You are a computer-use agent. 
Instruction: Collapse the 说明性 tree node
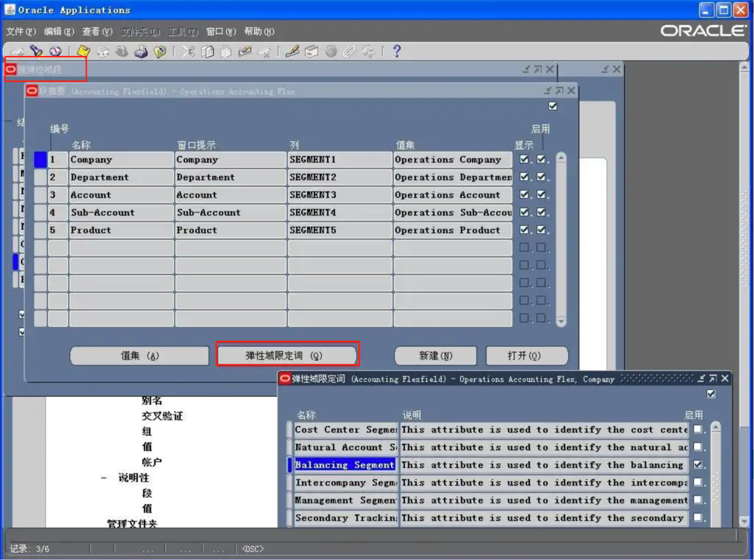[104, 478]
